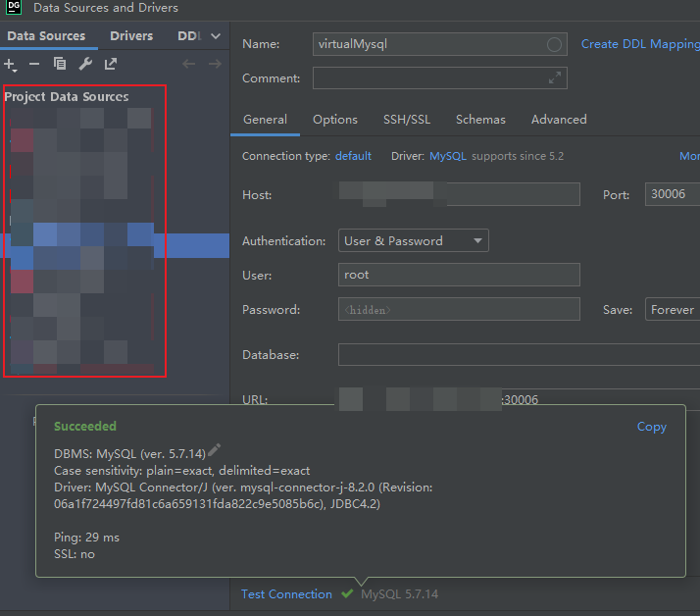Open the Save password dropdown showing Forever

673,310
